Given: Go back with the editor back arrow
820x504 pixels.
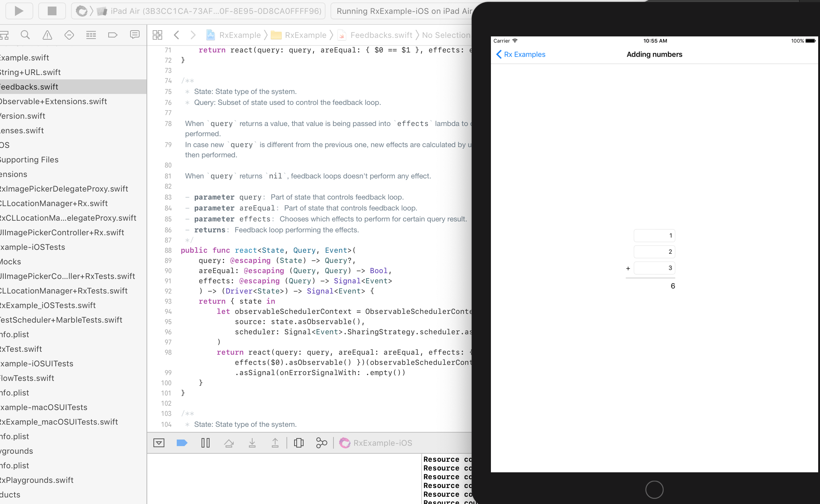Looking at the screenshot, I should point(177,35).
